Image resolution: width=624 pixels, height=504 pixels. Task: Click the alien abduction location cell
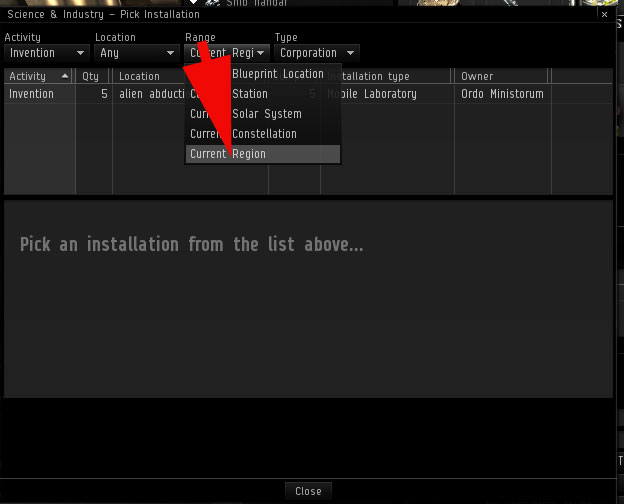click(150, 94)
